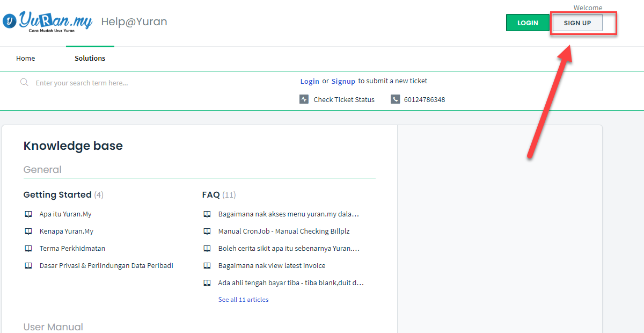Click book icon beside Terma Perkhidmatan
The image size is (644, 333).
coord(28,248)
